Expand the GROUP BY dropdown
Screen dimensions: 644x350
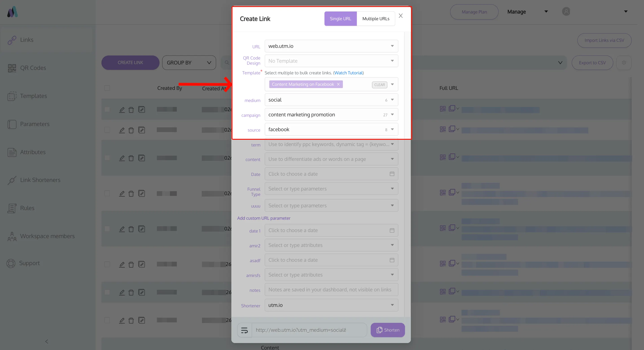(x=189, y=63)
